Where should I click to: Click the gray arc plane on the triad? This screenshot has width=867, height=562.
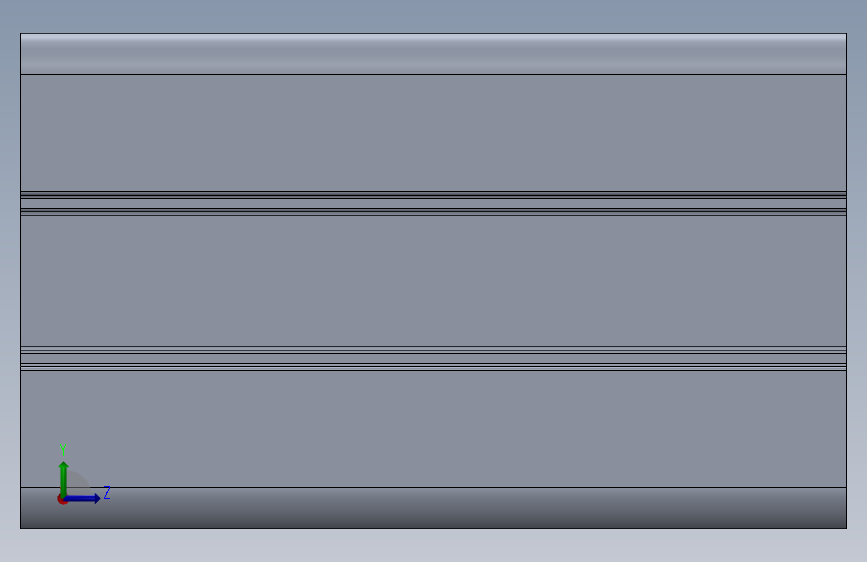(79, 483)
